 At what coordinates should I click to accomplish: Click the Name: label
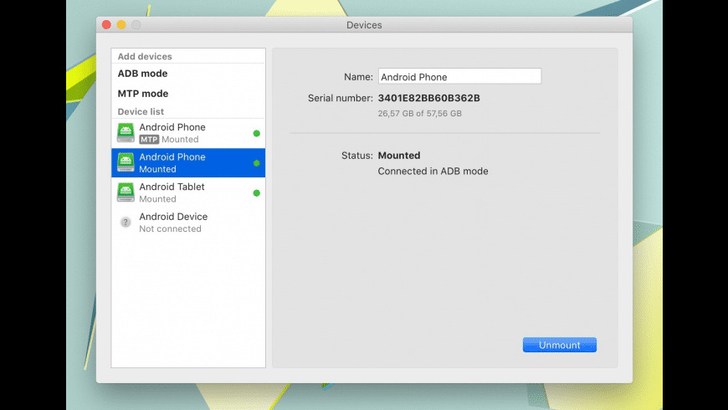pyautogui.click(x=358, y=77)
